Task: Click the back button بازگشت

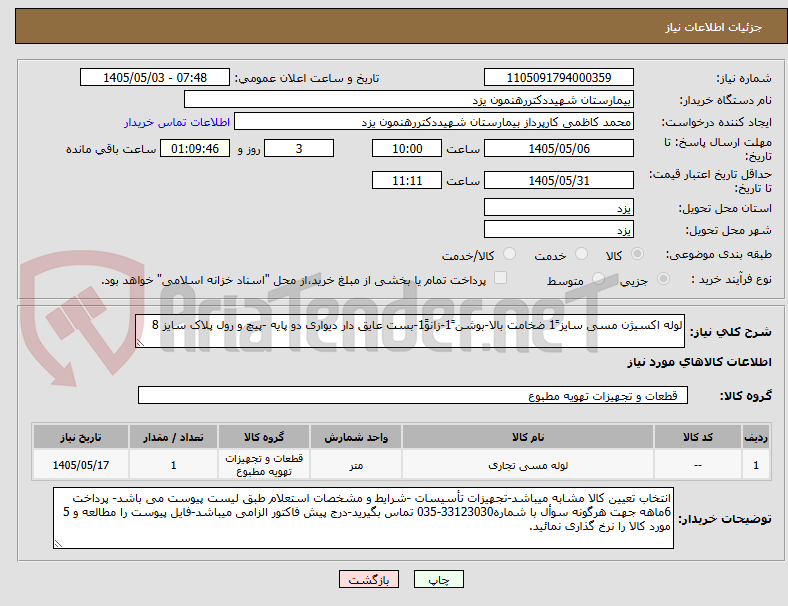Action: [369, 579]
